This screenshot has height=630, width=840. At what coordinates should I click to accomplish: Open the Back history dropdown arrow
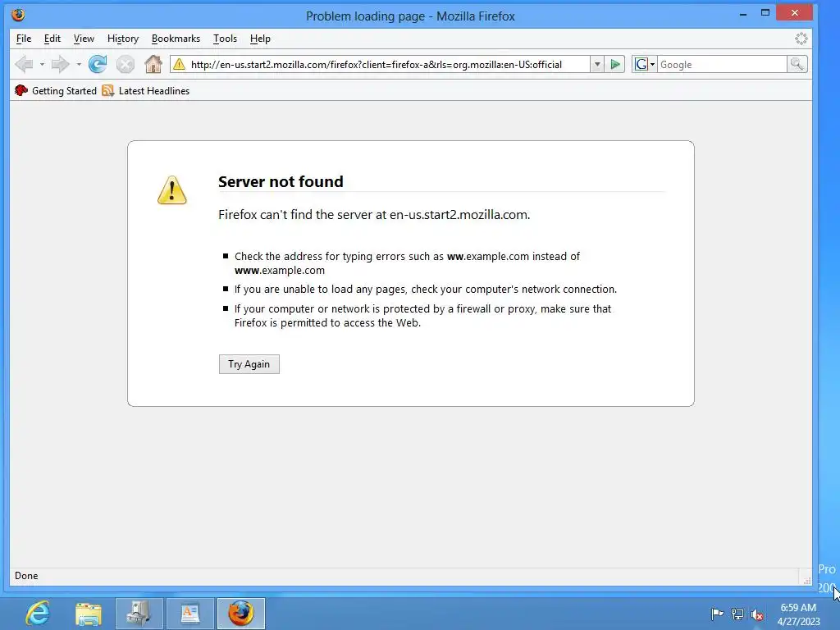tap(42, 64)
